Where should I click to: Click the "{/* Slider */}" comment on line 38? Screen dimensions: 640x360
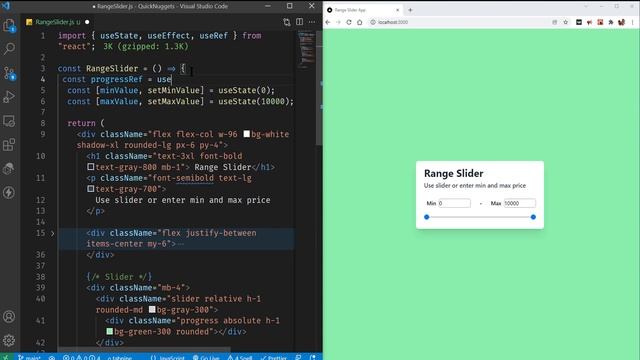click(x=119, y=277)
